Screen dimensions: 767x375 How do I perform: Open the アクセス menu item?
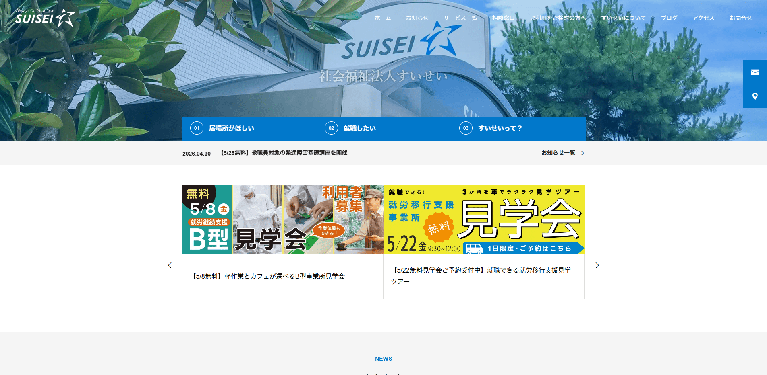pos(704,18)
